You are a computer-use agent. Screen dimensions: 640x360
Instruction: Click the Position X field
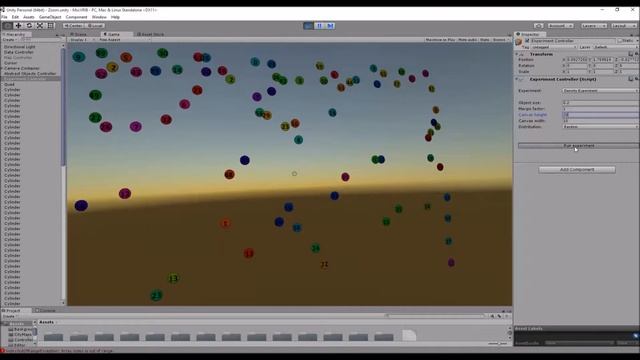tap(576, 60)
